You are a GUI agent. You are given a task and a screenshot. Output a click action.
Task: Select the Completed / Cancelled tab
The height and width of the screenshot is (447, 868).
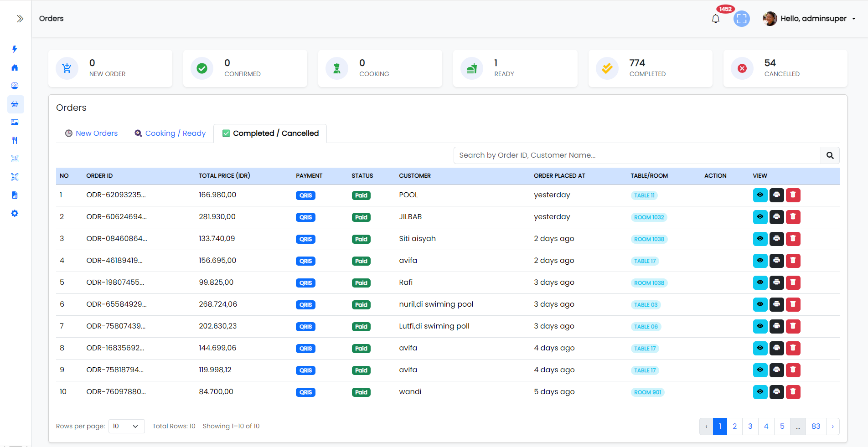point(270,133)
